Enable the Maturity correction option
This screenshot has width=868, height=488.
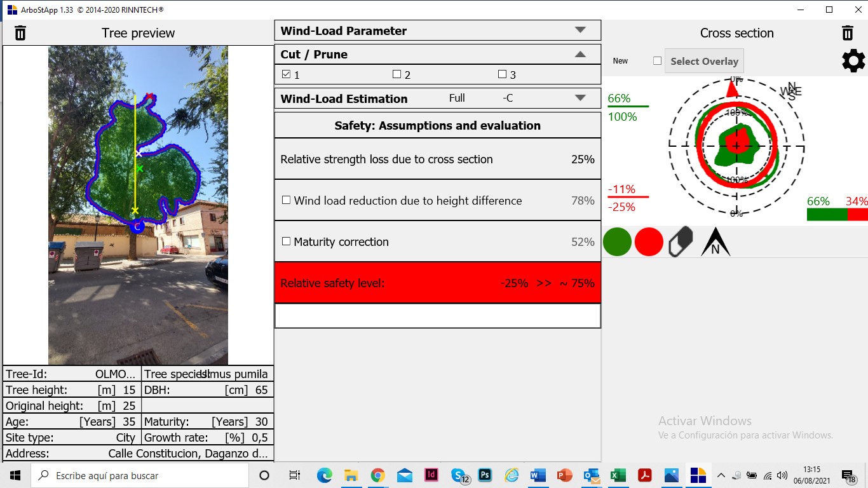285,241
